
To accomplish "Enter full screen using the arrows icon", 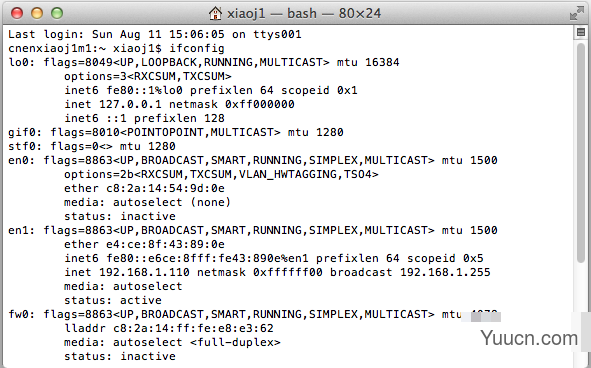I will (576, 14).
